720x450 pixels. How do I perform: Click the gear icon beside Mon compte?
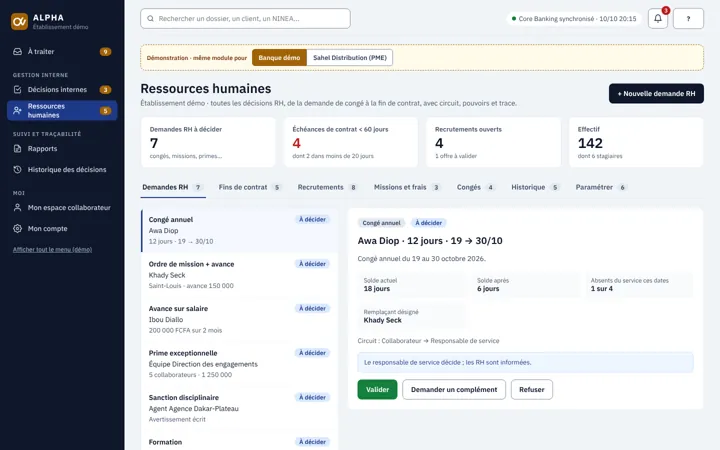coord(17,229)
